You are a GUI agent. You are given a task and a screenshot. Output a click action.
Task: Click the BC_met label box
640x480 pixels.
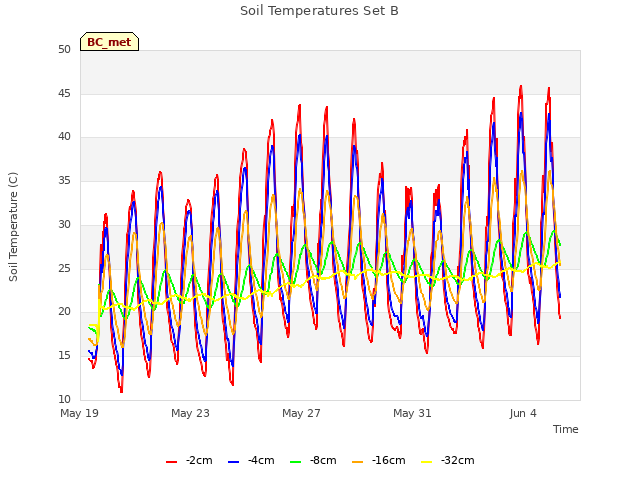point(109,42)
